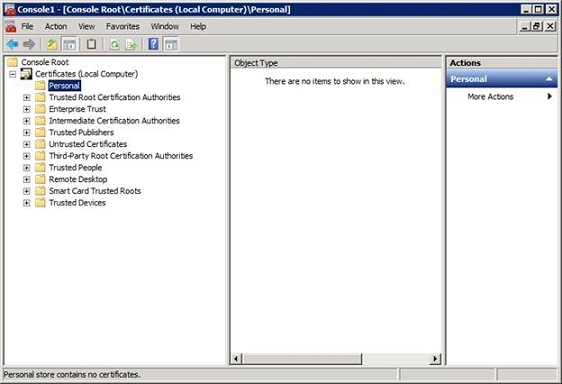The width and height of the screenshot is (562, 384).
Task: Expand the Trusted Publishers node
Action: 27,133
